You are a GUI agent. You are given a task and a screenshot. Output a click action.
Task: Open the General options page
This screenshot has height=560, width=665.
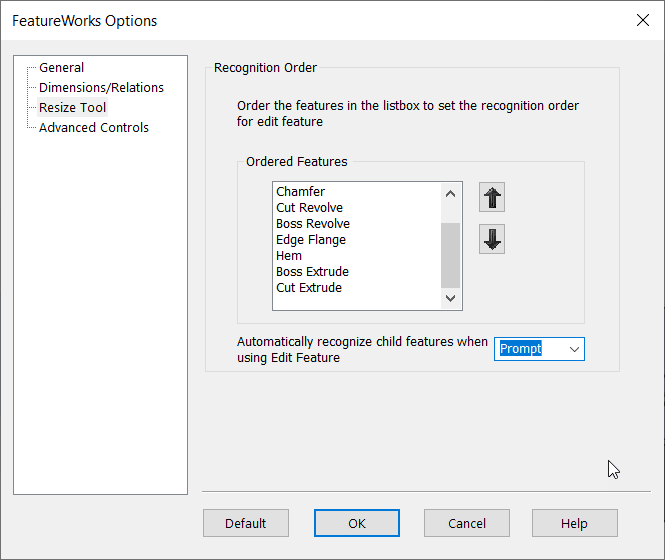click(61, 67)
